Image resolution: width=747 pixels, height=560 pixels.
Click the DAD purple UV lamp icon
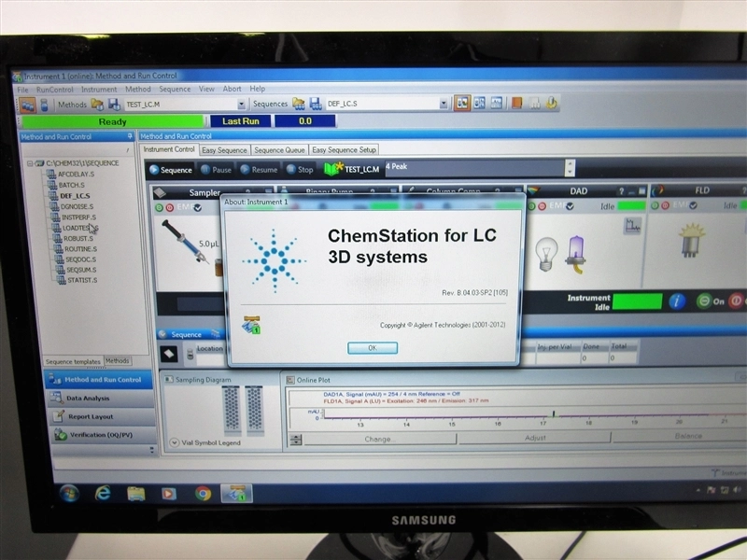coord(575,254)
